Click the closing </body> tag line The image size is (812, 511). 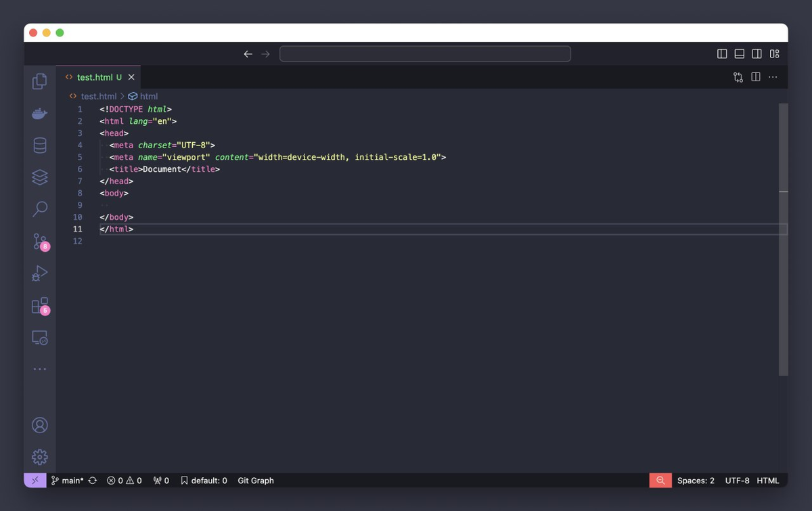116,217
